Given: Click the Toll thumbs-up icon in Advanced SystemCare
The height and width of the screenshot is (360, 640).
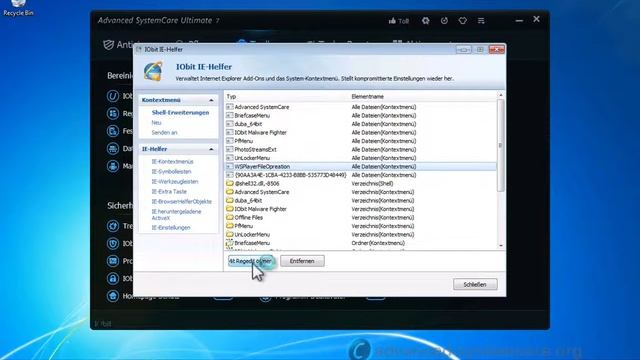Looking at the screenshot, I should [392, 20].
